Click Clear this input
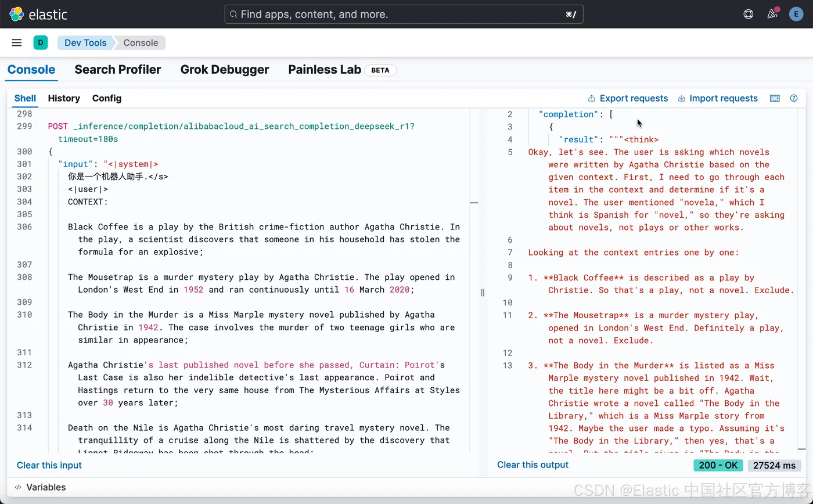813x504 pixels. tap(49, 465)
